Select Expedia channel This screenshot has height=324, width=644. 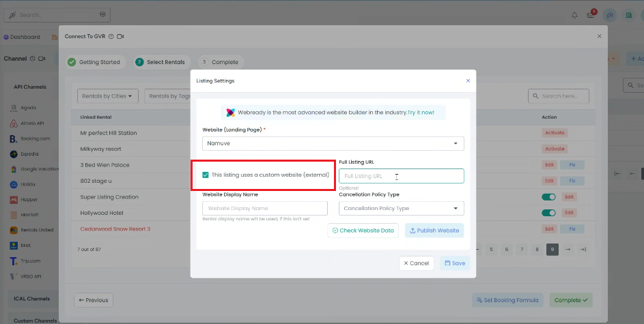point(24,154)
